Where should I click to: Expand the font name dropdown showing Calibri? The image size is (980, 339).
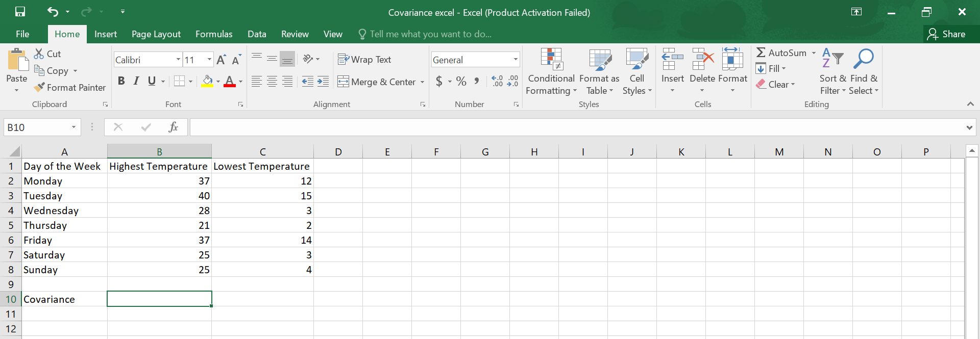tap(178, 60)
